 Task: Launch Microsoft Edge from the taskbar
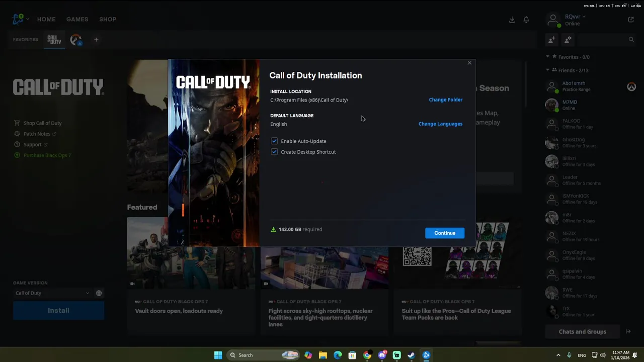point(338,355)
